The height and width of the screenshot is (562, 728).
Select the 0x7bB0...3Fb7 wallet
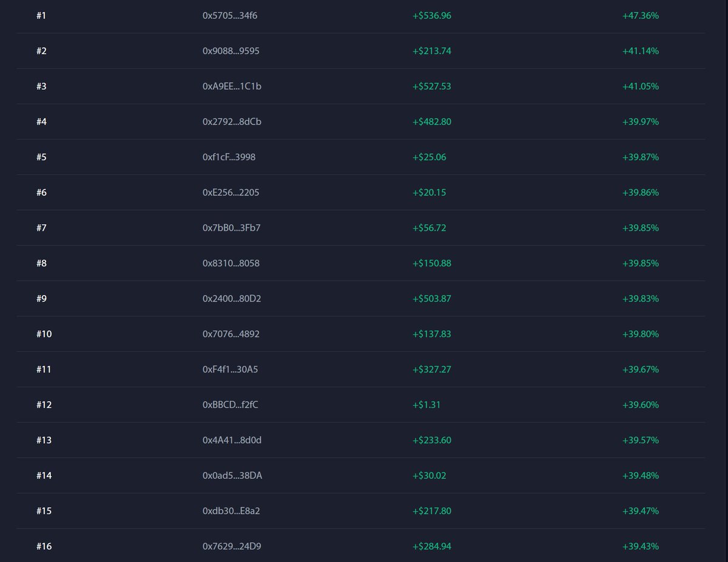tap(231, 228)
